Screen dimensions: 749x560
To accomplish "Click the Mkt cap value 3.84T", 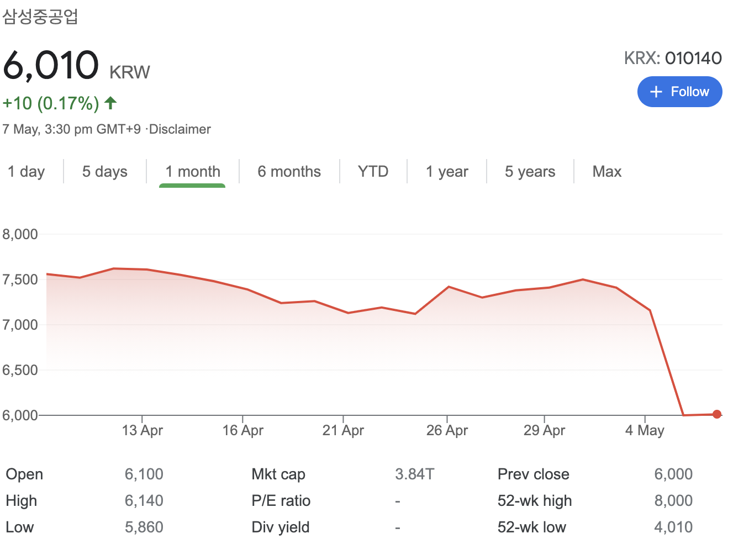I will tap(415, 474).
